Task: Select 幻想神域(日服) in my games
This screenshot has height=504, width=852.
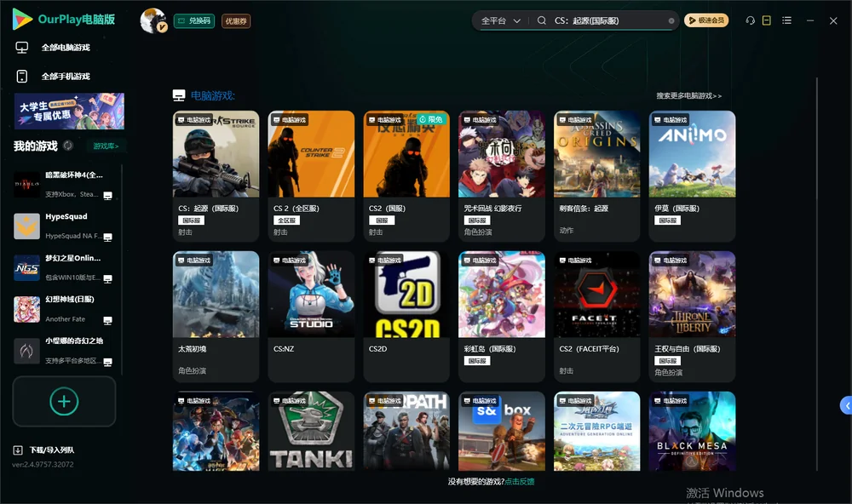Action: [64, 309]
